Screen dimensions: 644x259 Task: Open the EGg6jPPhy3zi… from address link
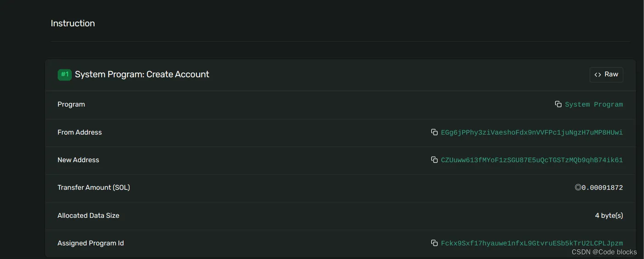[x=532, y=132]
